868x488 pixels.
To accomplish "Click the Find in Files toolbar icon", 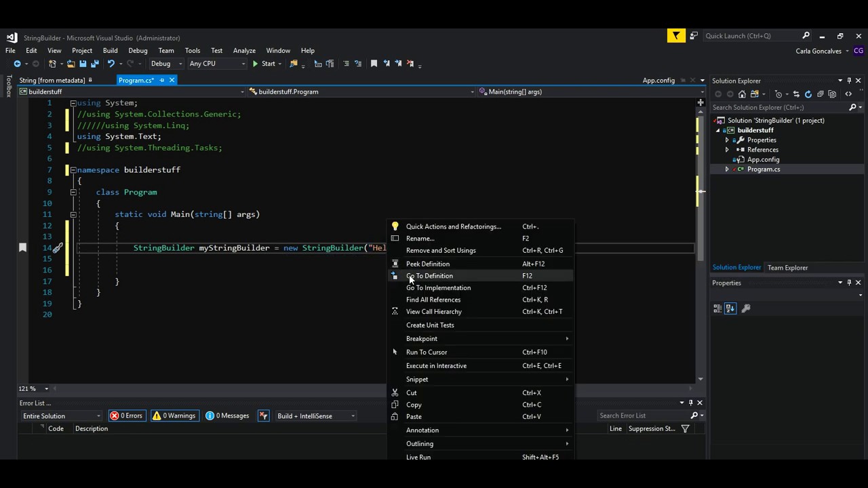I will 294,64.
